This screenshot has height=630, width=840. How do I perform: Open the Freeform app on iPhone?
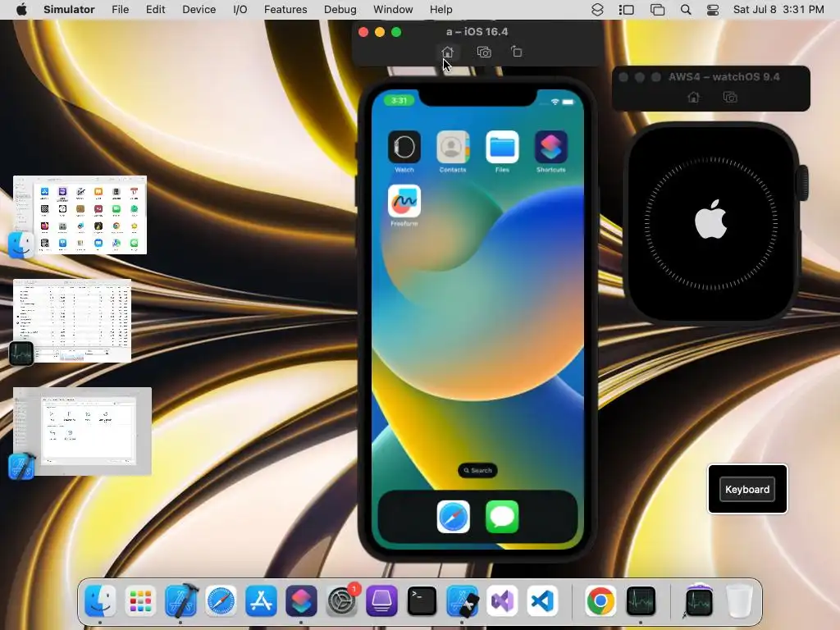404,201
